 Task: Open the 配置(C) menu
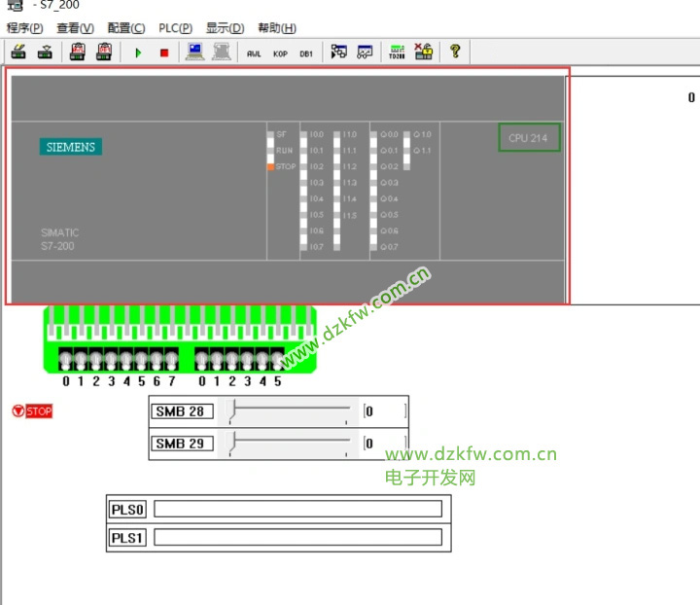click(x=125, y=28)
